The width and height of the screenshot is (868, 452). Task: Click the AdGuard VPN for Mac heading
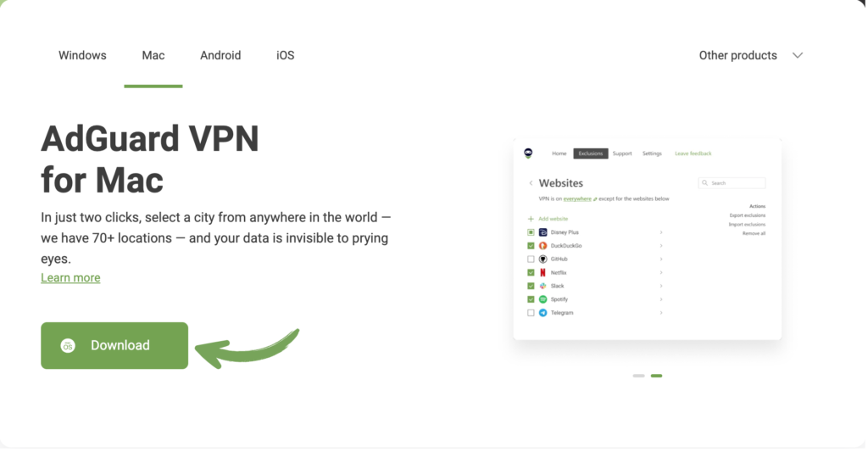[x=150, y=159]
